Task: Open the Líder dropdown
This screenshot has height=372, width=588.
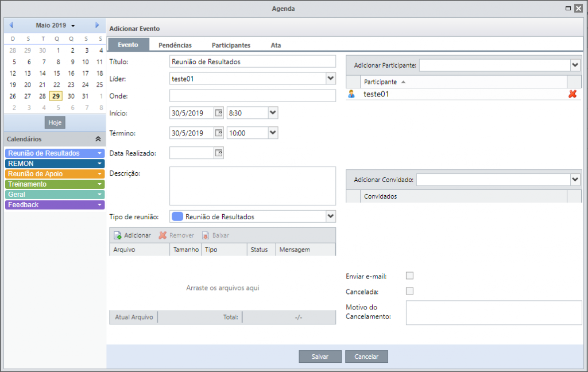Action: point(330,79)
